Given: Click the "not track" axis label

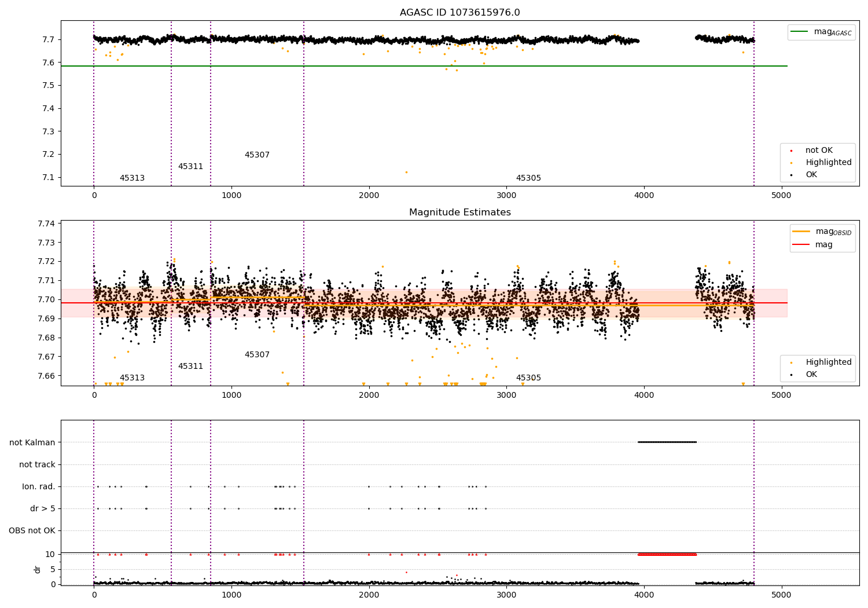Looking at the screenshot, I should (37, 464).
